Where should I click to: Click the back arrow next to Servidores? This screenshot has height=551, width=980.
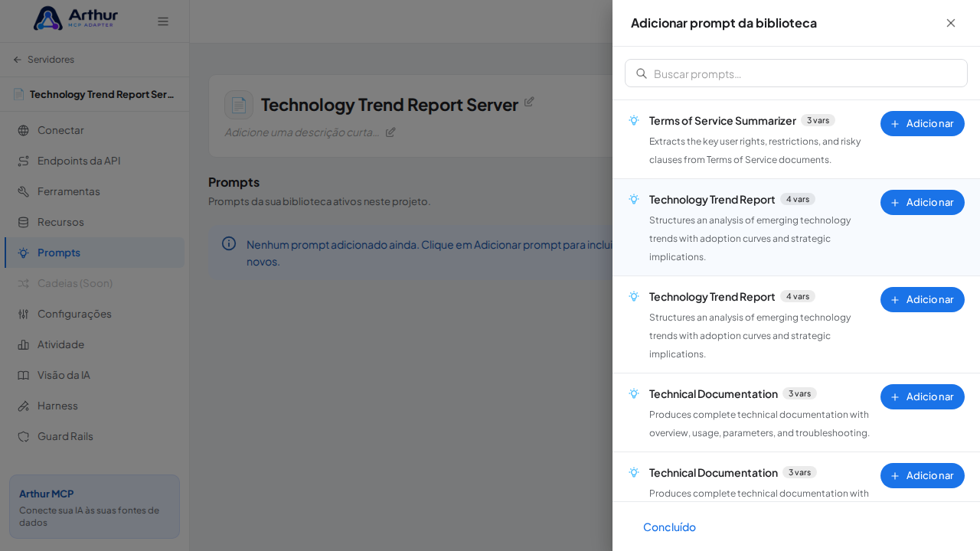pos(18,60)
